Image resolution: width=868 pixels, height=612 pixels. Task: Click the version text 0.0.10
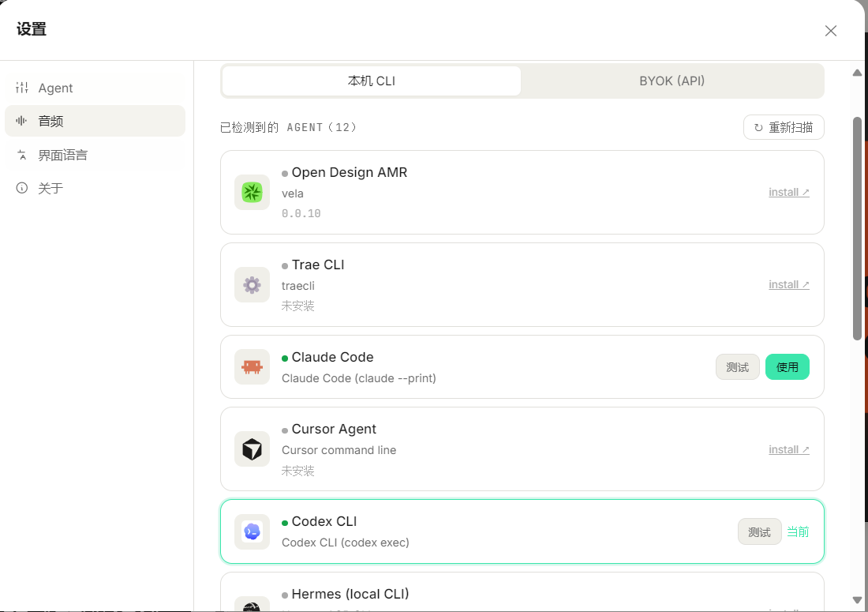click(x=301, y=213)
